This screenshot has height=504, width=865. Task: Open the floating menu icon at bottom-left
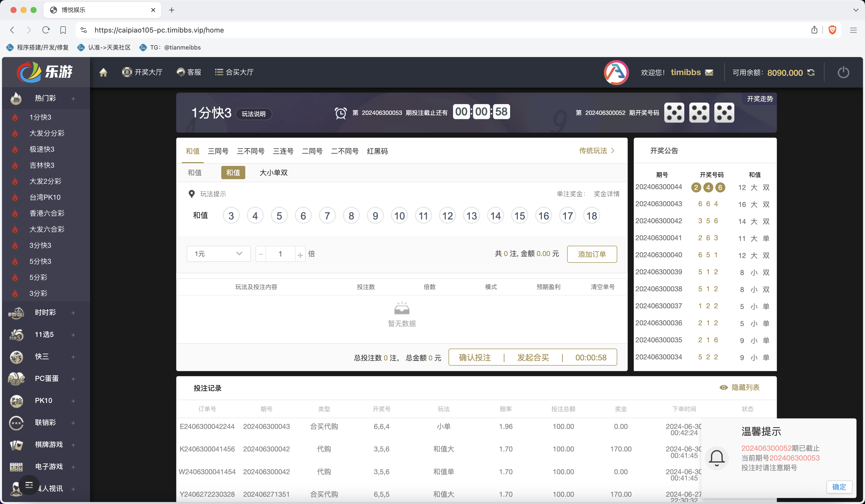click(29, 485)
